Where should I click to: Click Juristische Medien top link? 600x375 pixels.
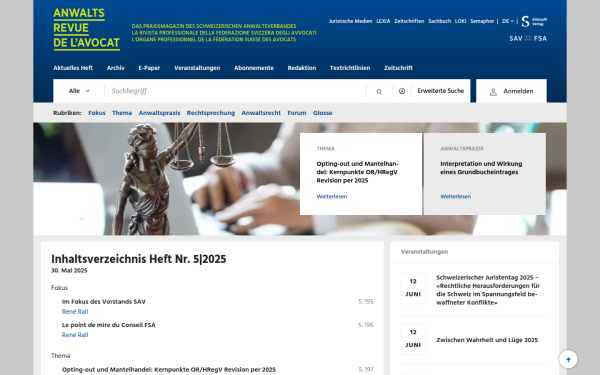[x=350, y=21]
